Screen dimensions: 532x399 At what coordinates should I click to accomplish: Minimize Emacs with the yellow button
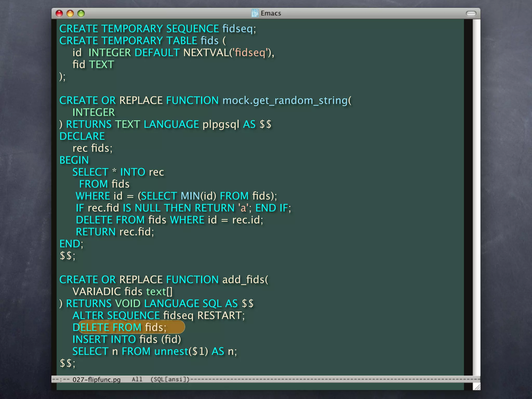point(70,14)
